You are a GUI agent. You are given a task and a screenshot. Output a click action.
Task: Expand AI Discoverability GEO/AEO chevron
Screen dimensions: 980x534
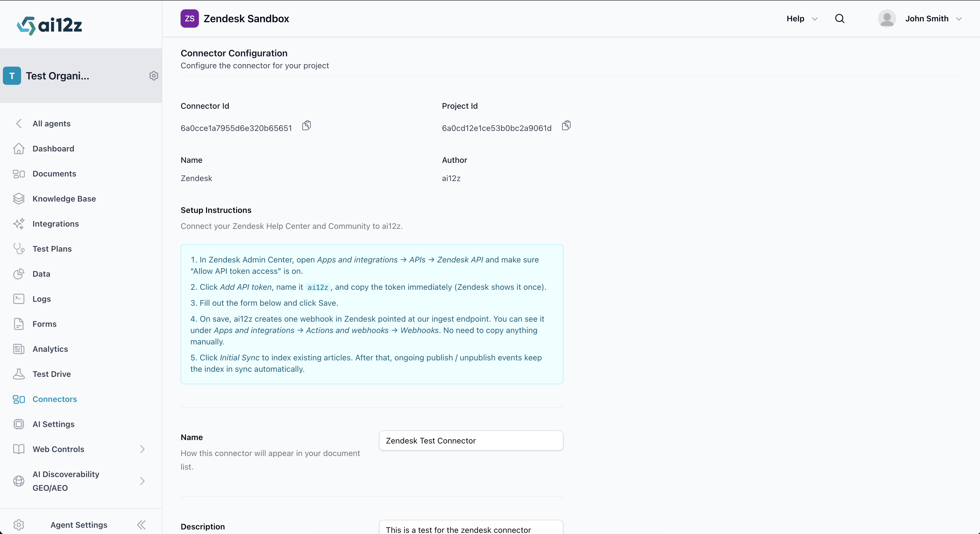coord(142,481)
